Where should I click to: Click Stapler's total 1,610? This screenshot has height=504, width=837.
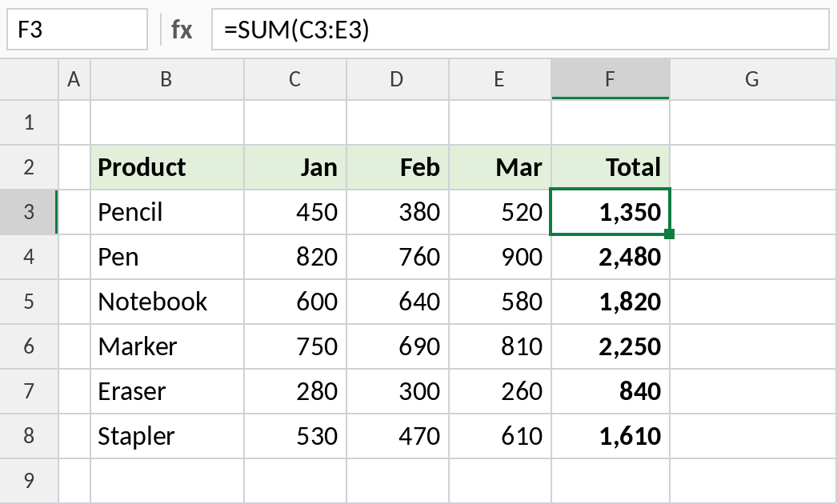611,436
